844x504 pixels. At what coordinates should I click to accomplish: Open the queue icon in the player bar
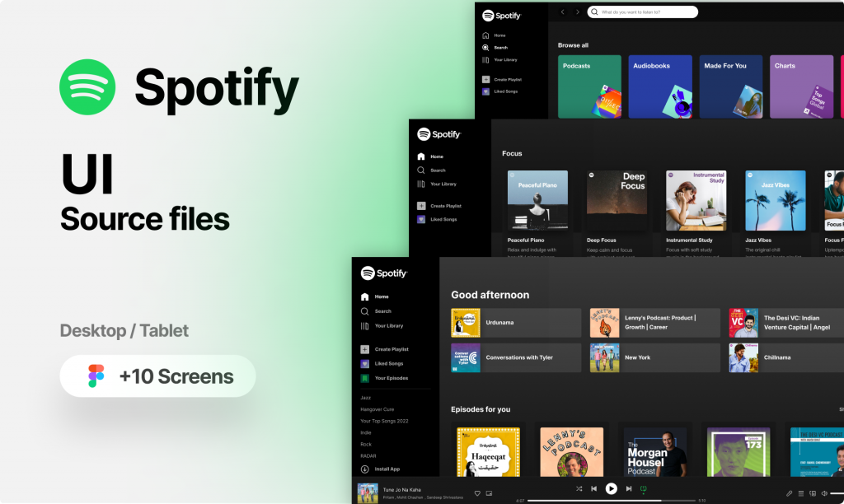tap(801, 493)
